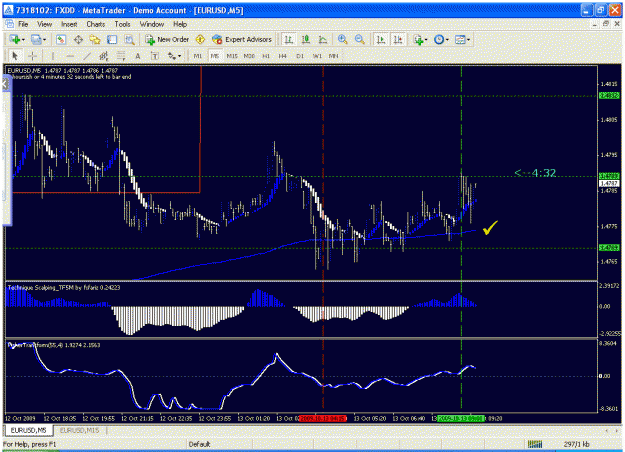Zoom out the chart with minus magnifier

360,39
